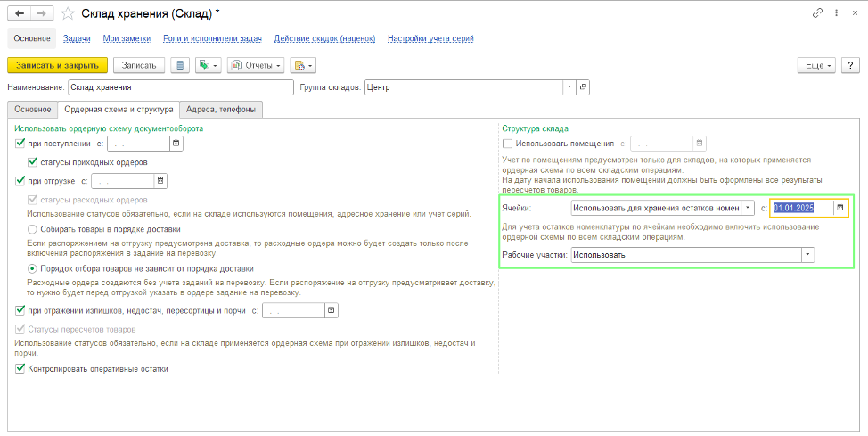Screen dimensions: 868x436
Task: Open the Отчеты dropdown menu
Action: tap(258, 65)
